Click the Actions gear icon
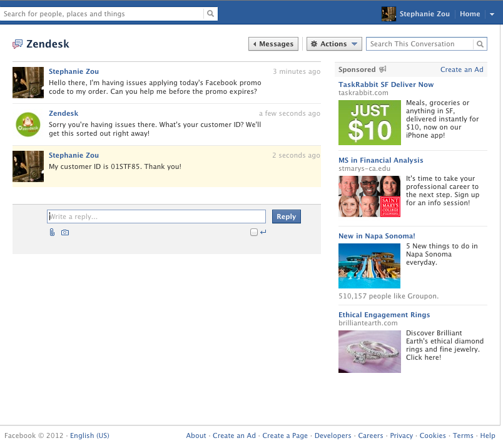Image resolution: width=503 pixels, height=448 pixels. point(314,44)
